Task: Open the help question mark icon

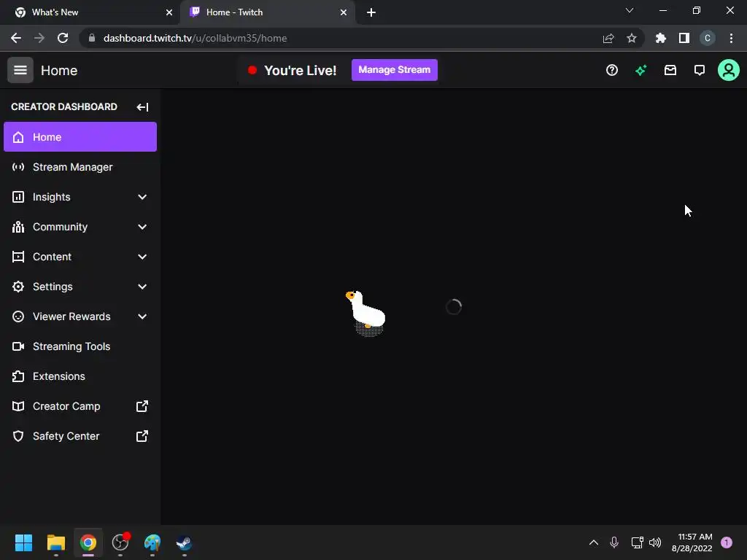Action: (612, 71)
